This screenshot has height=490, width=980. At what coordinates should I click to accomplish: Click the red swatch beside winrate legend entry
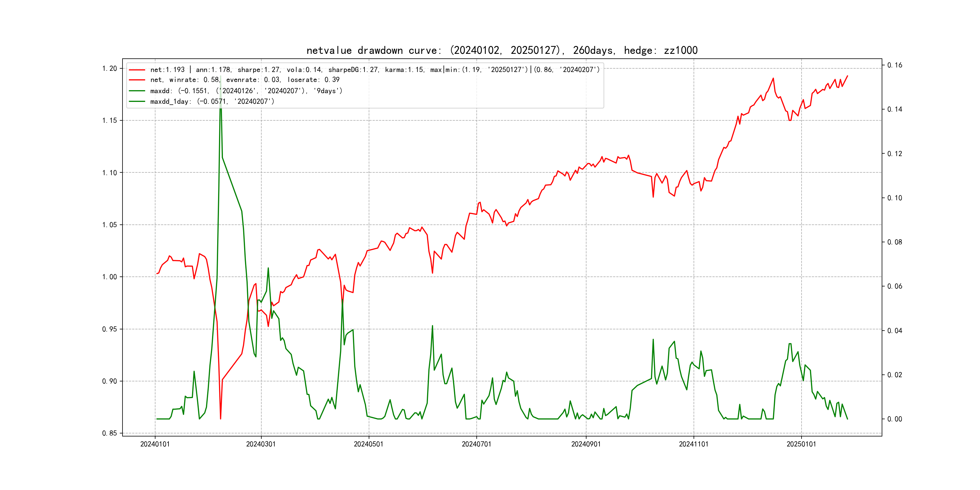pos(137,80)
